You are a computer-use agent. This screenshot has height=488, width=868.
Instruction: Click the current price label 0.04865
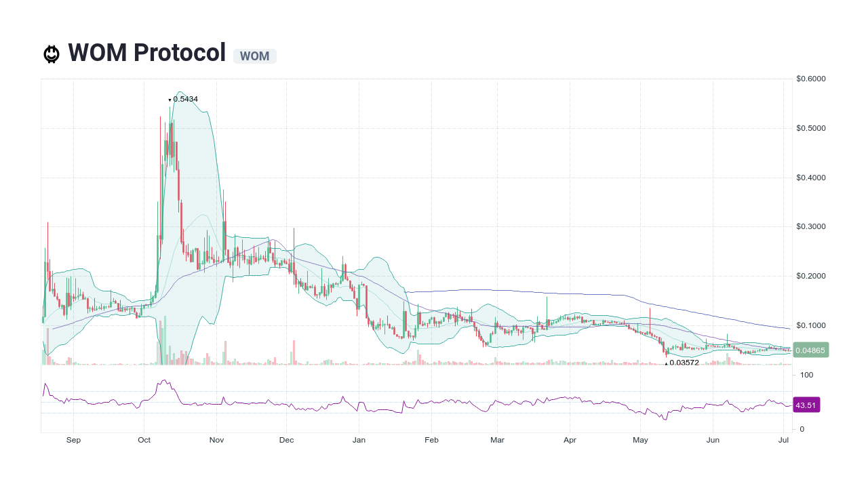[x=810, y=350]
